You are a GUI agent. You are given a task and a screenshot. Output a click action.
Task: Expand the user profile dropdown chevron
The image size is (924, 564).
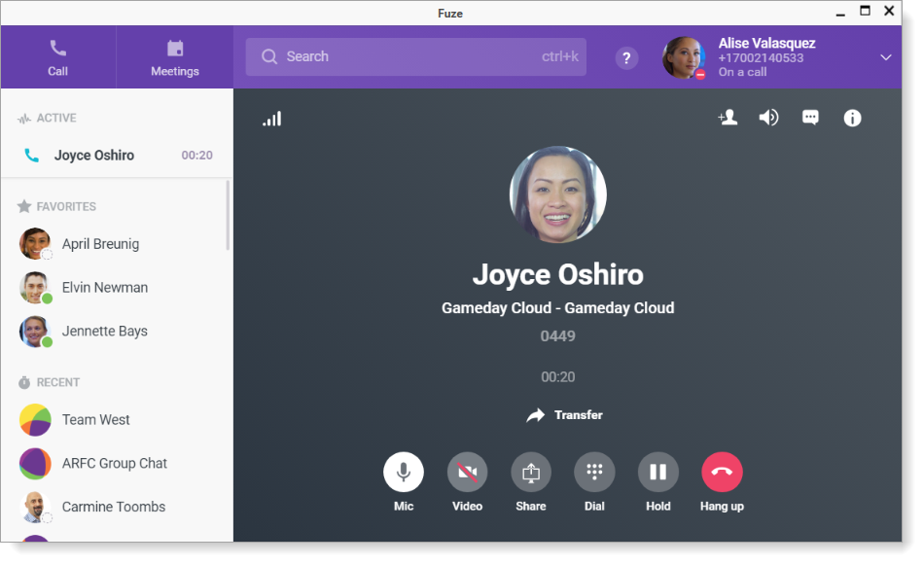(x=886, y=57)
